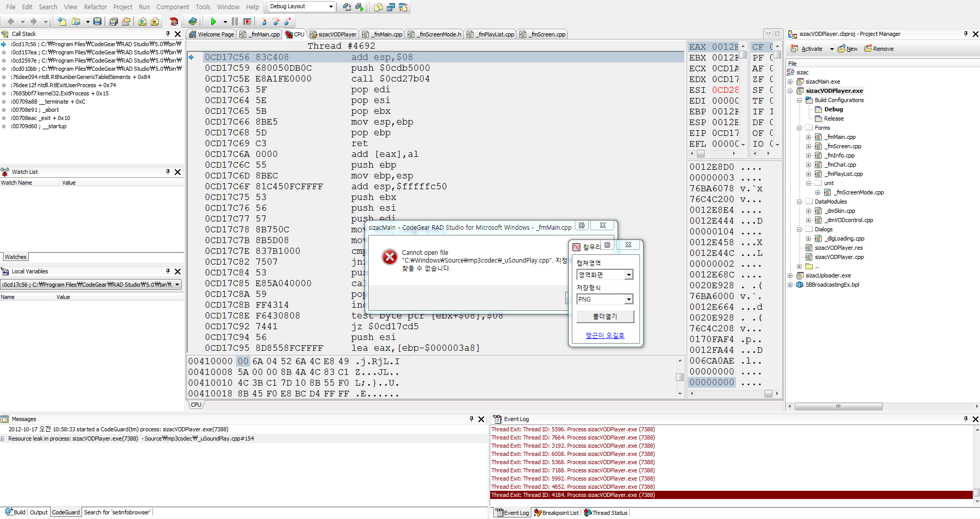This screenshot has height=519, width=980.
Task: Open the Refactor menu
Action: point(95,7)
